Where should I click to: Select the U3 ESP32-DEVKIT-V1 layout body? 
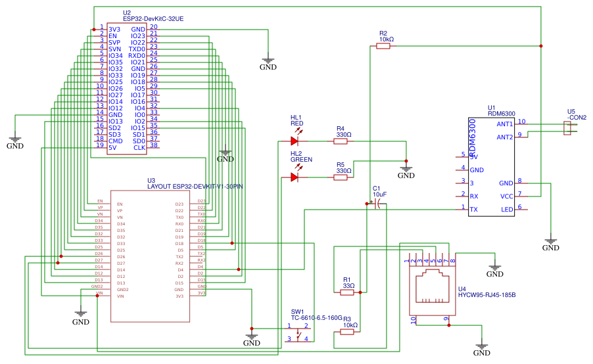click(x=150, y=256)
